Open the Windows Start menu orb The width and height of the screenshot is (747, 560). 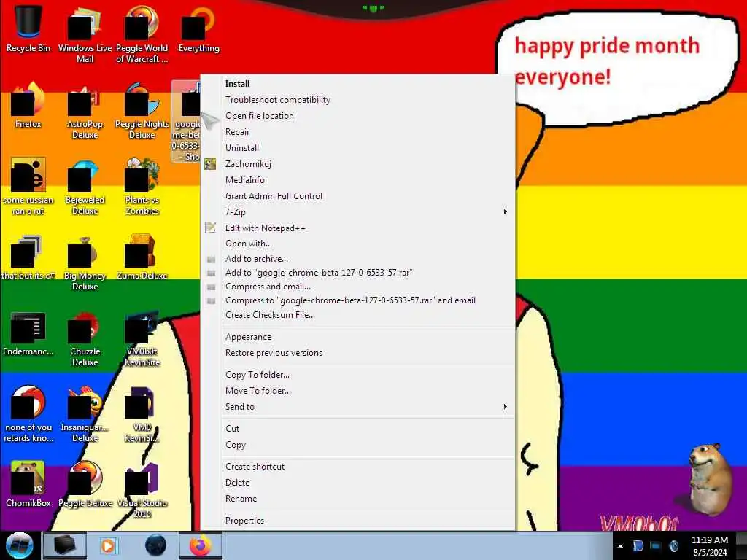[x=20, y=545]
